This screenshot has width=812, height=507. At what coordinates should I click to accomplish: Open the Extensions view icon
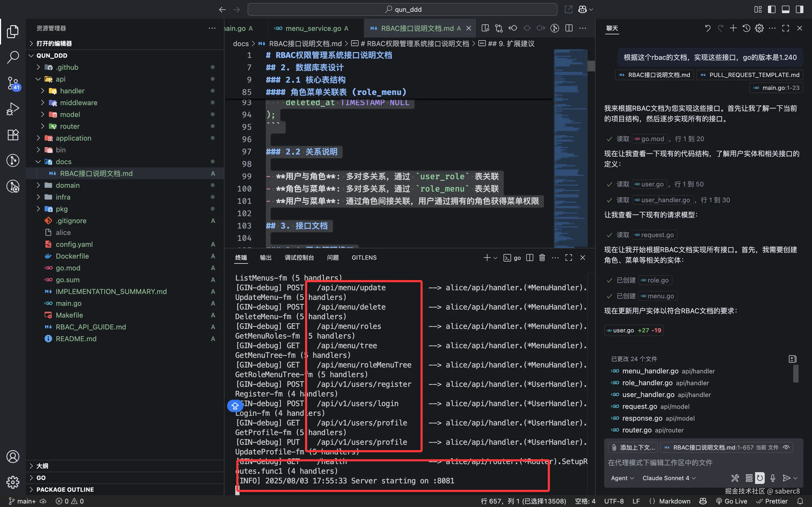coord(13,135)
